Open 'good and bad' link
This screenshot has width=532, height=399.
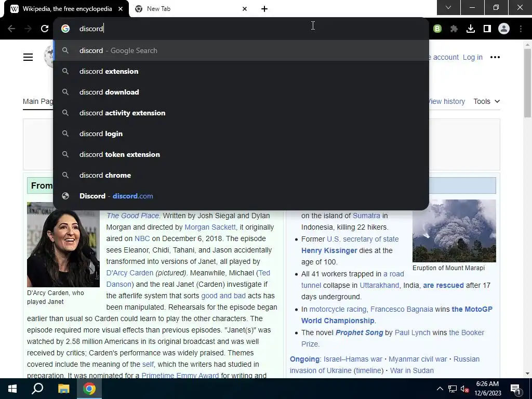(223, 296)
